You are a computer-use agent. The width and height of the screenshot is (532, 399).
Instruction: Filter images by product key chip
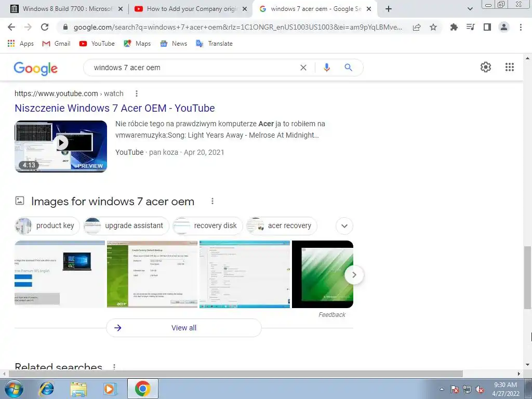tap(47, 225)
